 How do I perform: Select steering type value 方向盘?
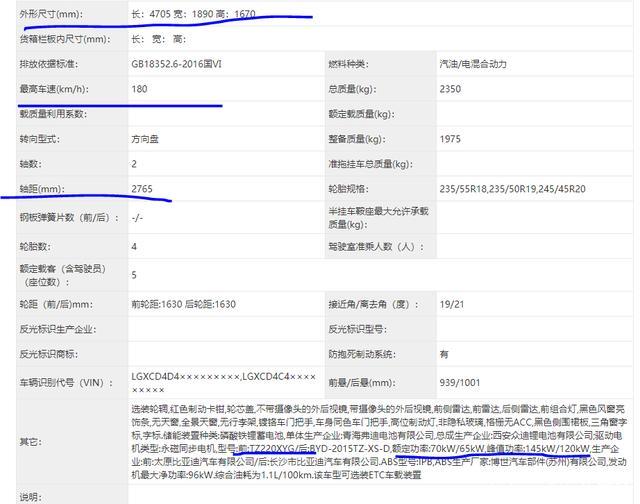[145, 139]
